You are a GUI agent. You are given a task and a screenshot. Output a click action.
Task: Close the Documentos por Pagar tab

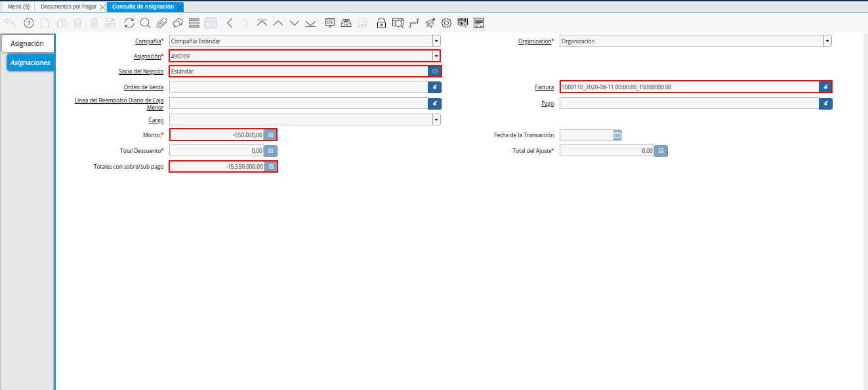[x=102, y=7]
